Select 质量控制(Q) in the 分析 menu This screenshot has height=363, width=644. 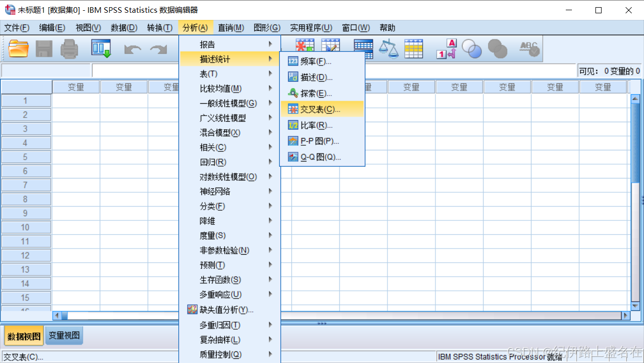click(x=229, y=354)
